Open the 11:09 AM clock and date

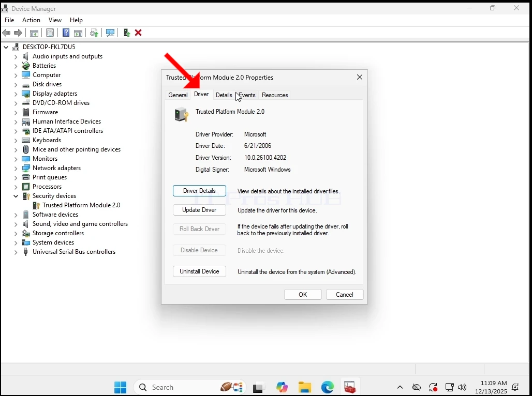pos(491,387)
